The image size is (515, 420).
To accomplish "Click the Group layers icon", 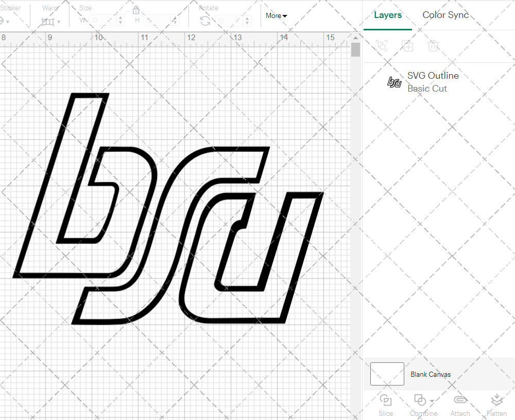I will point(382,46).
